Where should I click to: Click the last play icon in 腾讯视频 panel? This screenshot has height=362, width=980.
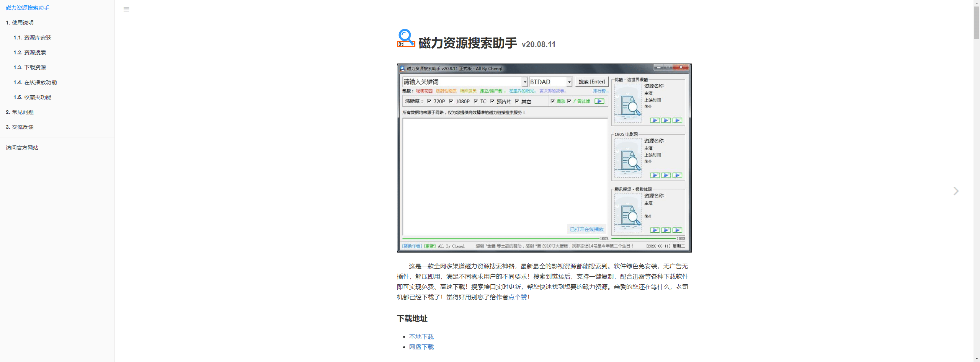point(677,230)
